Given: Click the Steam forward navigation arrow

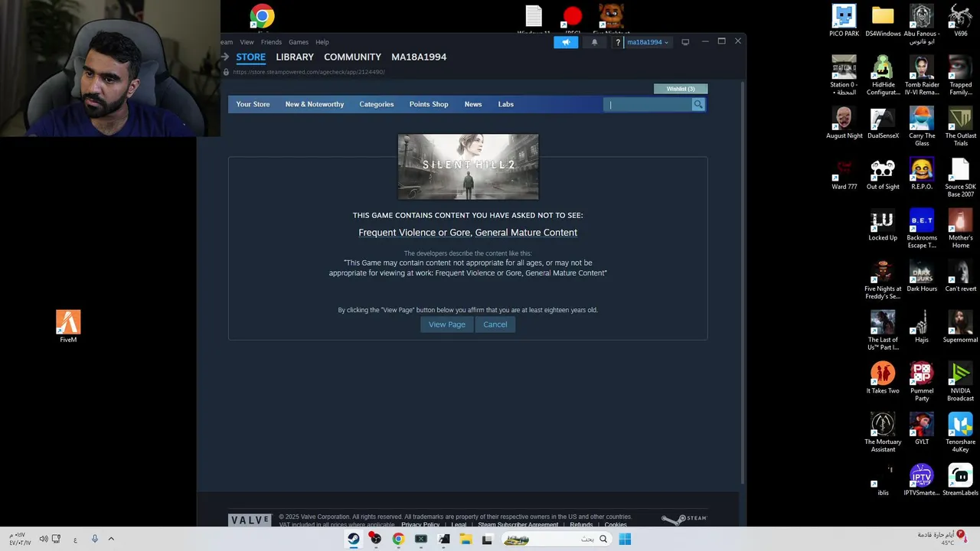Looking at the screenshot, I should click(225, 57).
